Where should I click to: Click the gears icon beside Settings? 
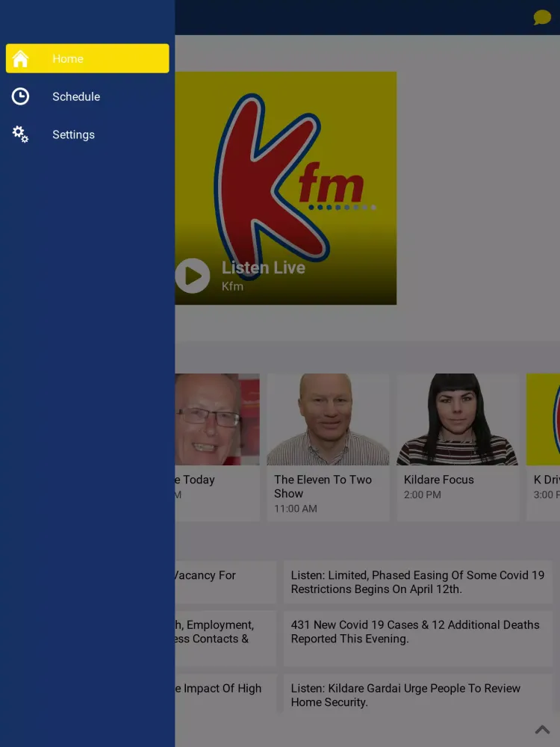tap(20, 134)
